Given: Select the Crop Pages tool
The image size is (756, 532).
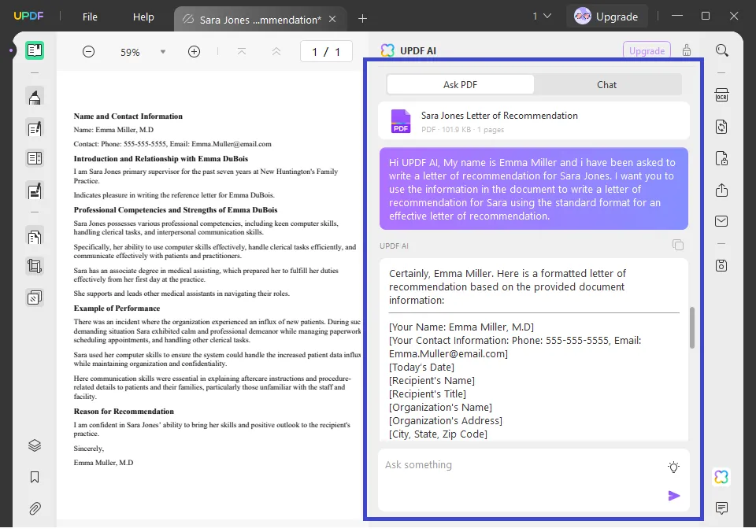Looking at the screenshot, I should (x=35, y=266).
